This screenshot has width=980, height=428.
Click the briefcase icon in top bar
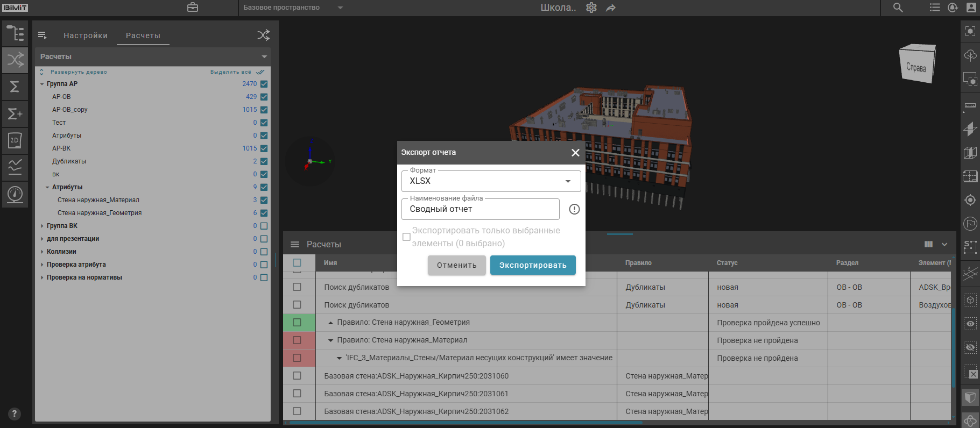(x=193, y=8)
